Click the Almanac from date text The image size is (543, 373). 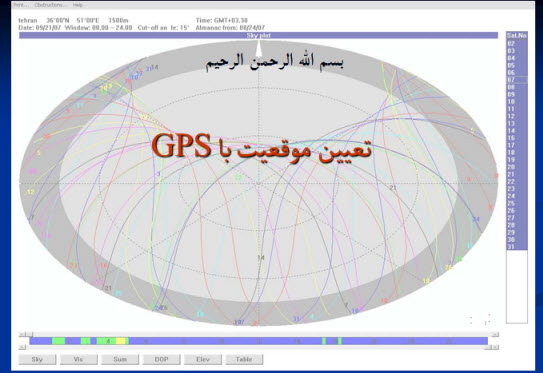tap(230, 28)
